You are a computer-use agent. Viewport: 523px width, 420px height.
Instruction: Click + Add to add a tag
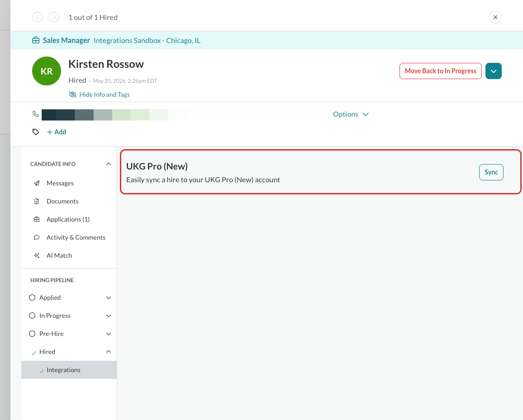point(57,132)
